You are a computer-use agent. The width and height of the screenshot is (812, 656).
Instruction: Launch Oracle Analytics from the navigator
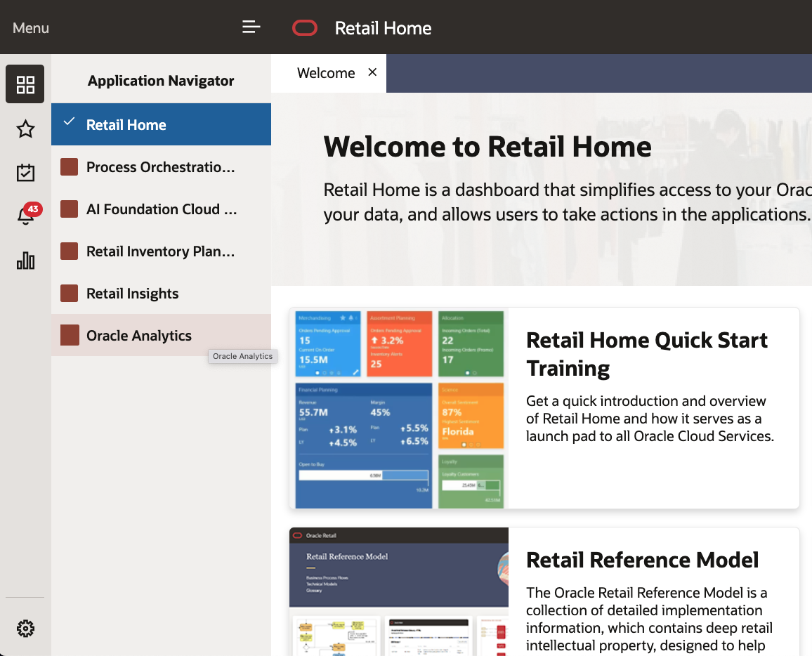tap(161, 335)
